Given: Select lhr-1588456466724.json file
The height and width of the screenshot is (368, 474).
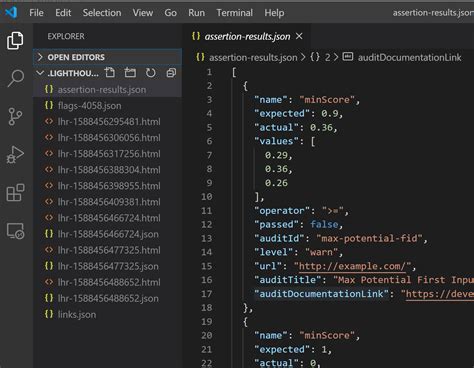Looking at the screenshot, I should click(107, 234).
